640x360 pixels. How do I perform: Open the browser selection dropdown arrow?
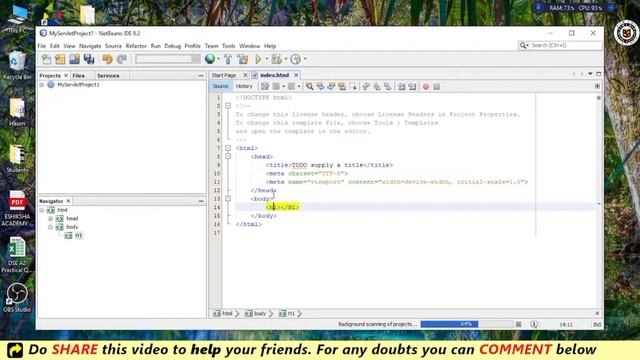pyautogui.click(x=218, y=60)
